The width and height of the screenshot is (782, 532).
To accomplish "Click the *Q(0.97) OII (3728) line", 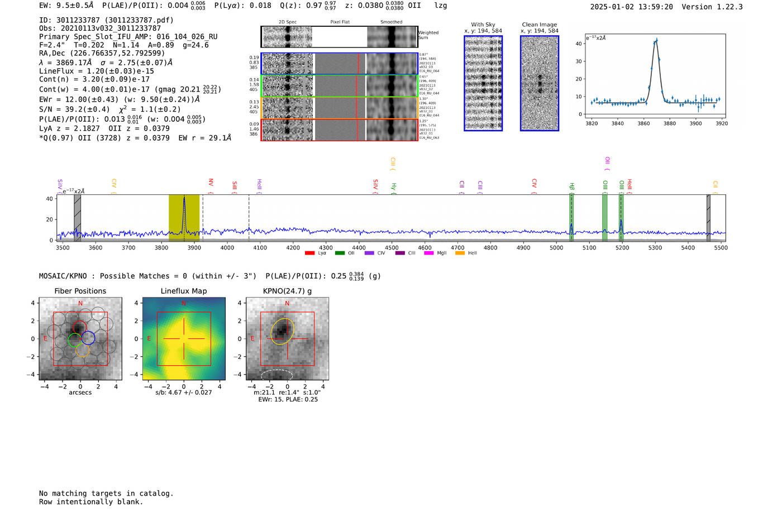I will 135,138.
